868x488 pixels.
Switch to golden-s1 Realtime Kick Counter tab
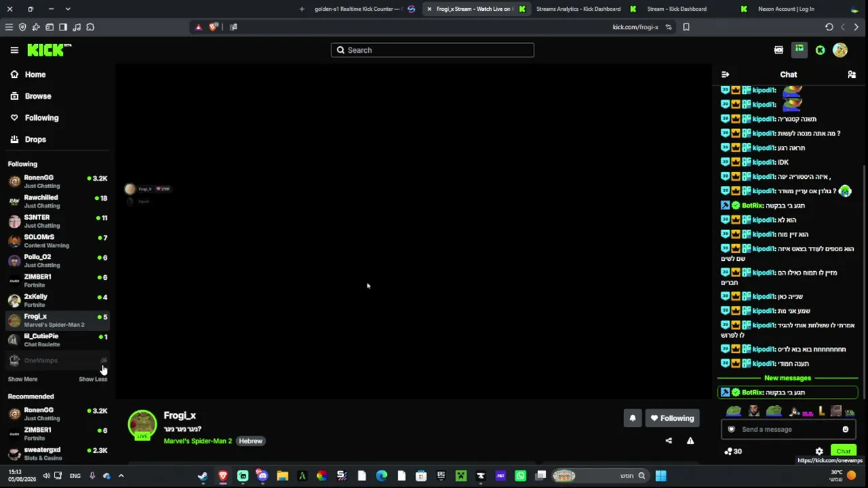click(357, 9)
